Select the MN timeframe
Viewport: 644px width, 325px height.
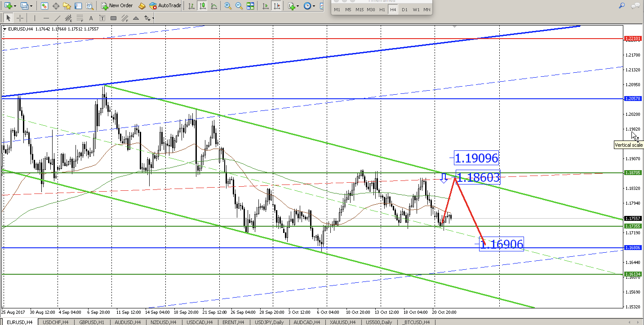[x=427, y=9]
